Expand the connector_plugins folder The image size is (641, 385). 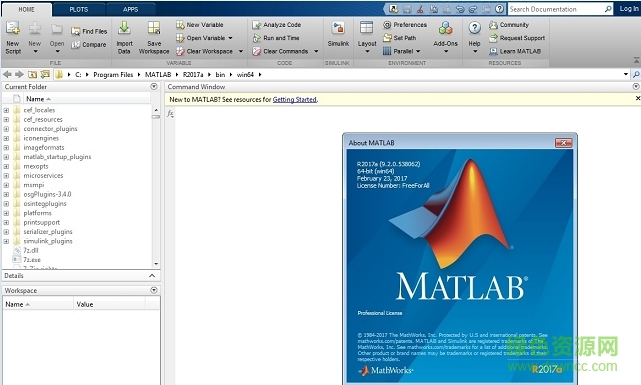(6, 129)
